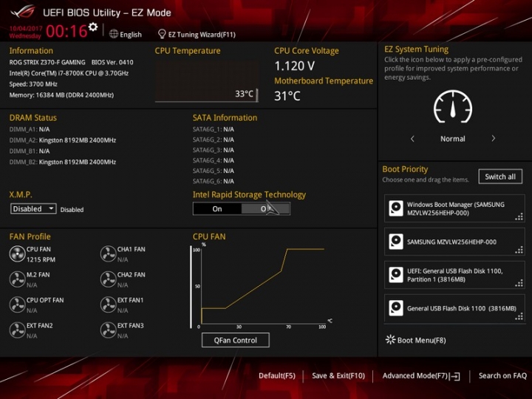This screenshot has width=532, height=399.
Task: Click the Speed: 3700 MHz text
Action: (x=33, y=84)
